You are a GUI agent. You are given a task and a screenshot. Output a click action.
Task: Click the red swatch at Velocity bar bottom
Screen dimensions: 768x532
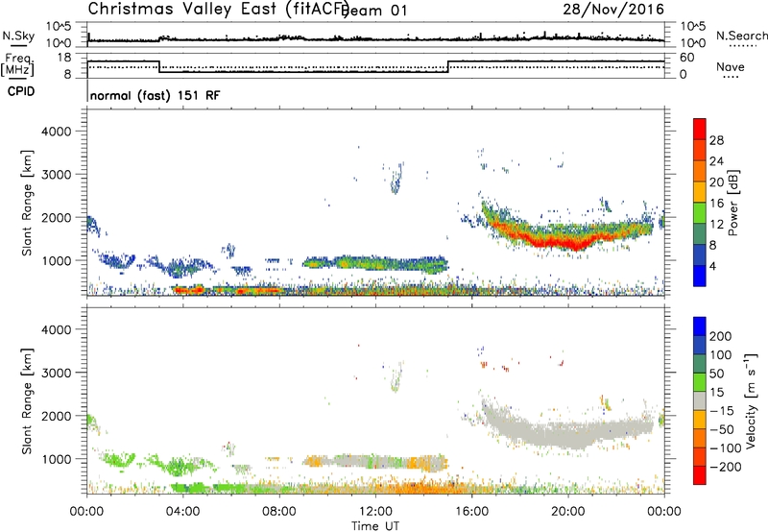coord(700,475)
